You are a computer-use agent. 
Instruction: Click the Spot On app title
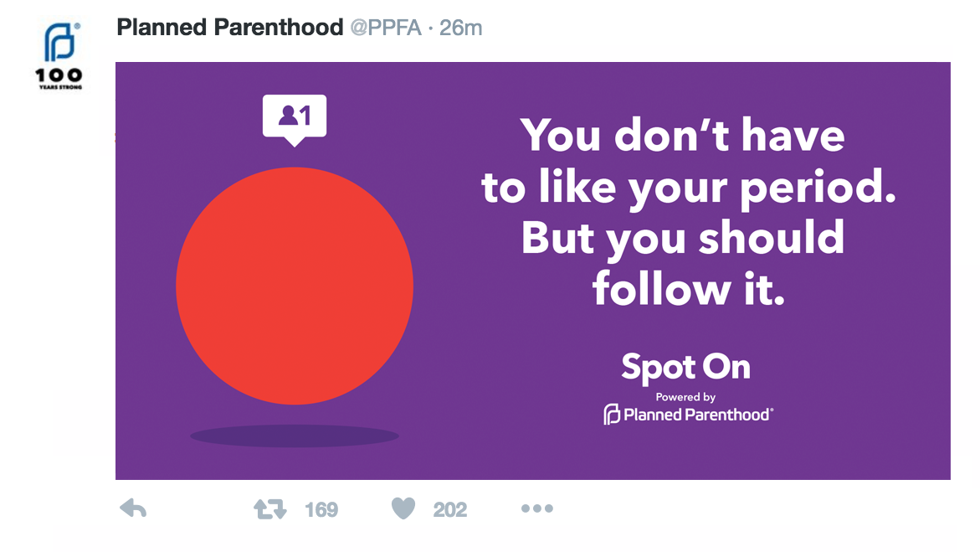point(685,368)
